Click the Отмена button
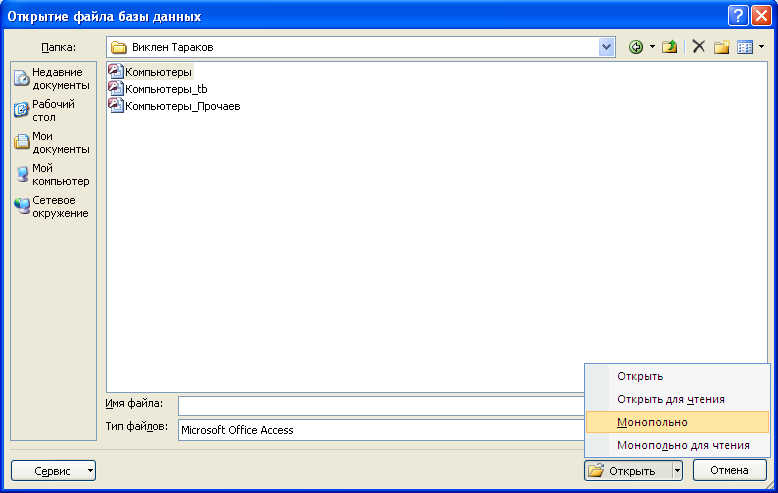 [x=729, y=470]
